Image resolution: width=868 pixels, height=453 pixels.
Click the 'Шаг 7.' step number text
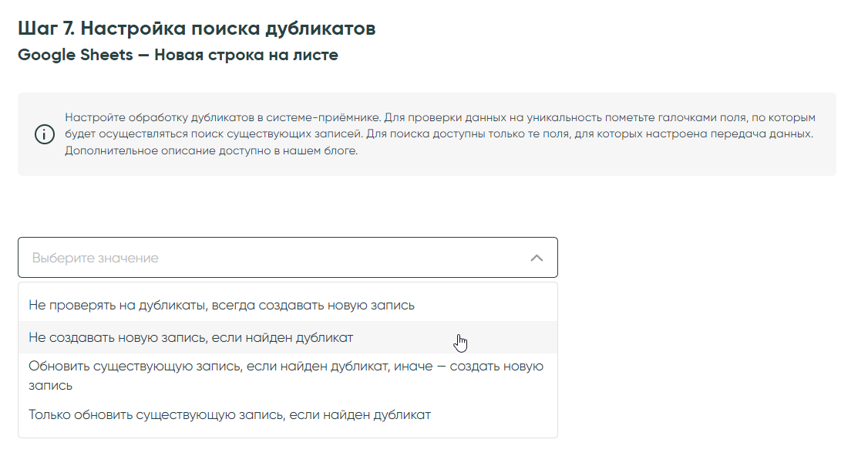click(45, 29)
